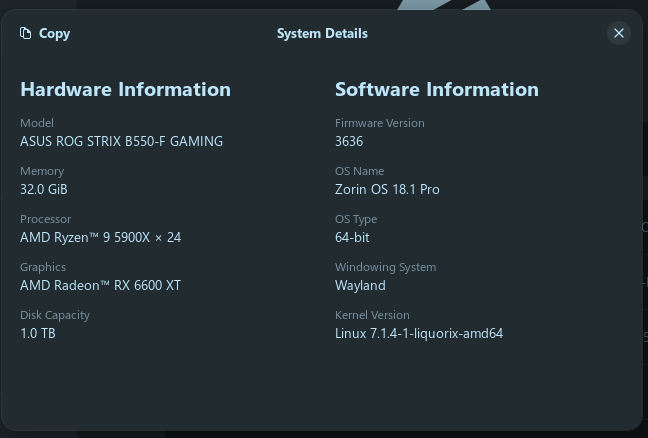This screenshot has width=648, height=438.
Task: Click the OS Name label
Action: (360, 171)
